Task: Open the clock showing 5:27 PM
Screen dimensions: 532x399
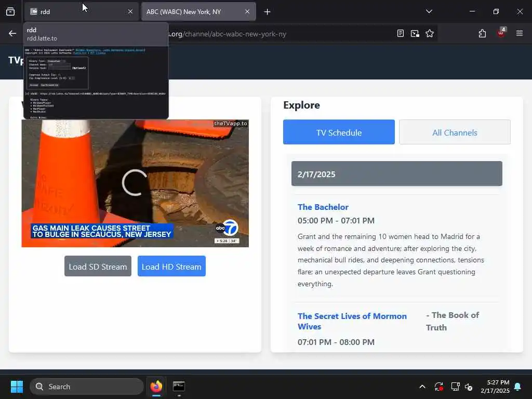Action: (495, 387)
